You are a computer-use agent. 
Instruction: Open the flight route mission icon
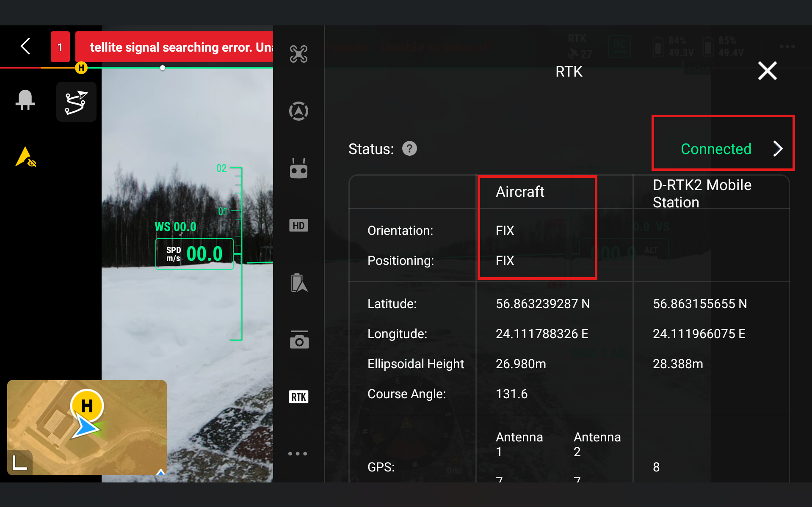point(76,102)
